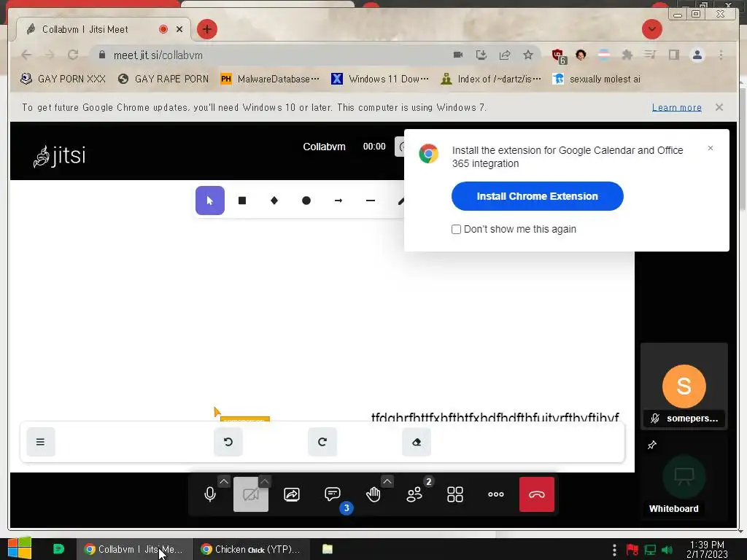747x560 pixels.
Task: Switch to Chicken Chick (YTP) taskbar window
Action: pyautogui.click(x=251, y=549)
